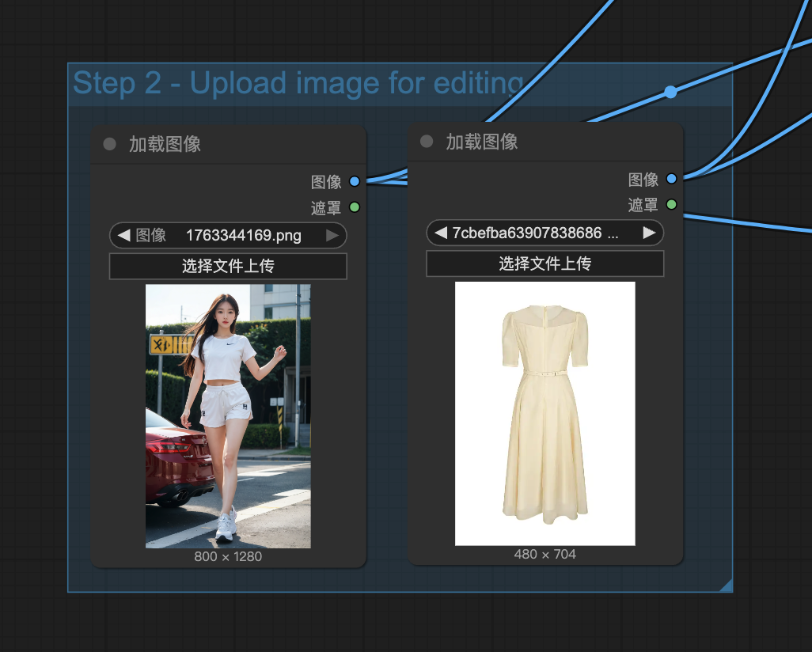Click the 图像 output label on the left node
Screen dimensions: 812x652
(326, 182)
